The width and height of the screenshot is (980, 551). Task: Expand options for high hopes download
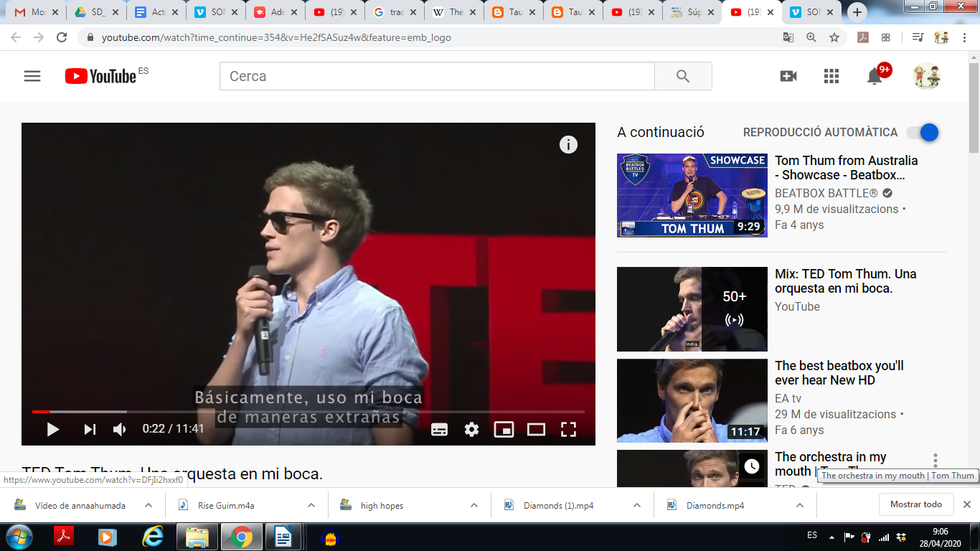(x=474, y=505)
